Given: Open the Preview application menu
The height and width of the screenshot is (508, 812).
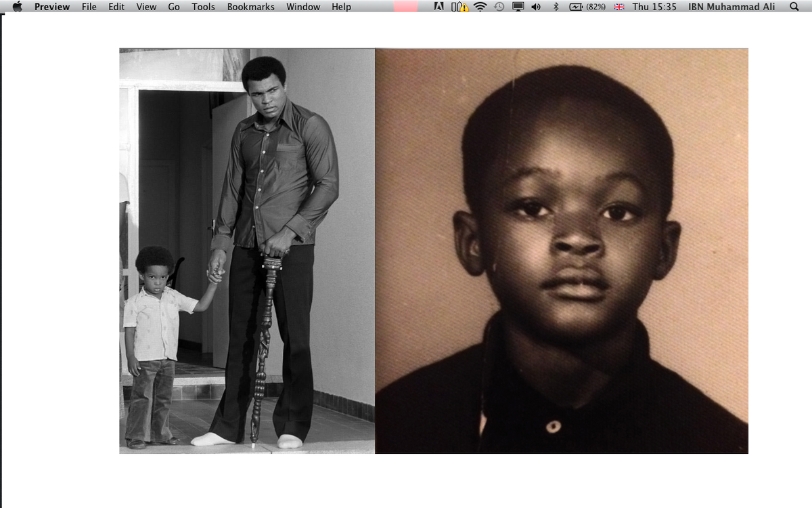Looking at the screenshot, I should (x=52, y=7).
